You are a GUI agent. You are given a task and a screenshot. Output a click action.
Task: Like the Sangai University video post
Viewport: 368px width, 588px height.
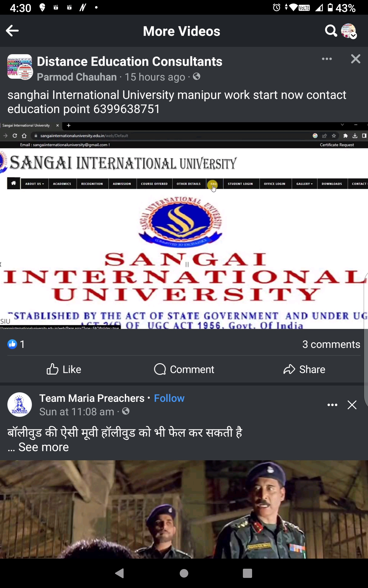pyautogui.click(x=64, y=369)
